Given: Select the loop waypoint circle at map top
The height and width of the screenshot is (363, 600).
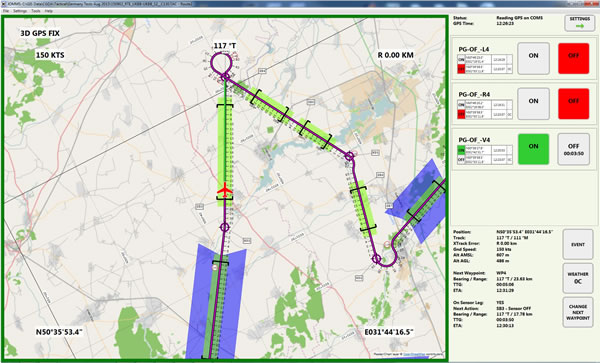Looking at the screenshot, I should click(225, 77).
